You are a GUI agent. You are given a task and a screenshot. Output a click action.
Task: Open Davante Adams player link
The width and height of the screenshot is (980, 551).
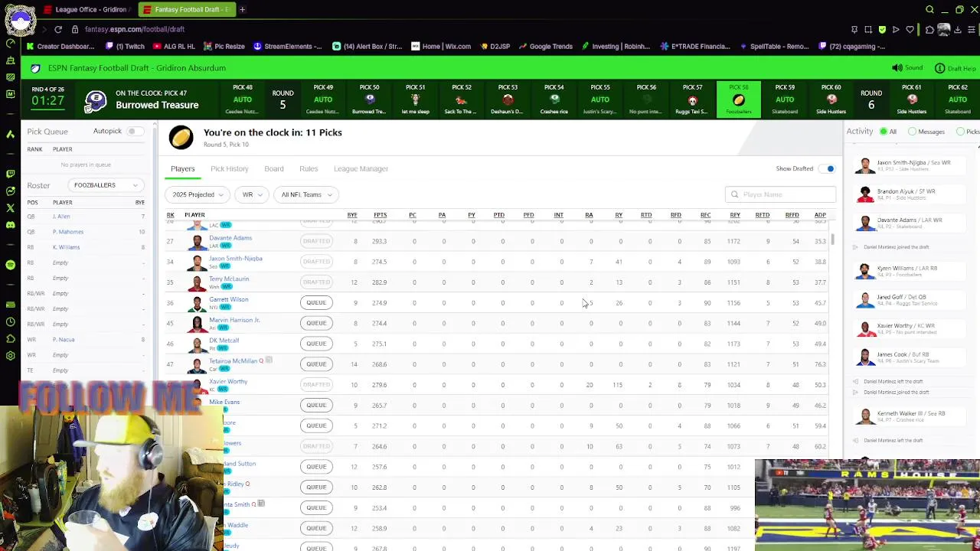[230, 238]
